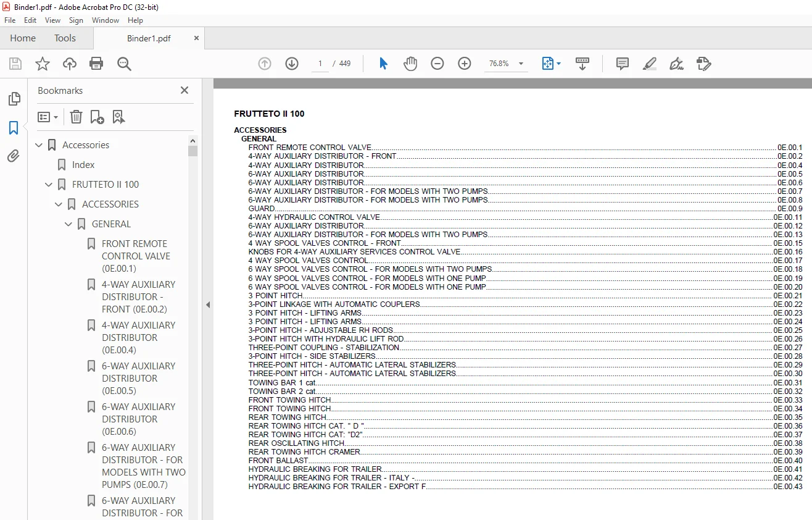This screenshot has height=520, width=812.
Task: Open the Edit menu
Action: [30, 20]
